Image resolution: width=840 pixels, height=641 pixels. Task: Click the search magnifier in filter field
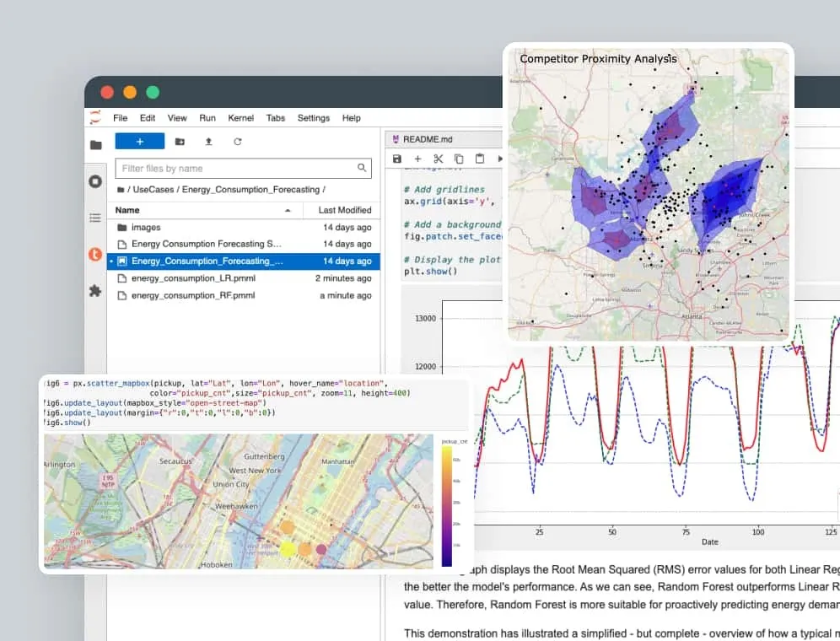pos(362,168)
